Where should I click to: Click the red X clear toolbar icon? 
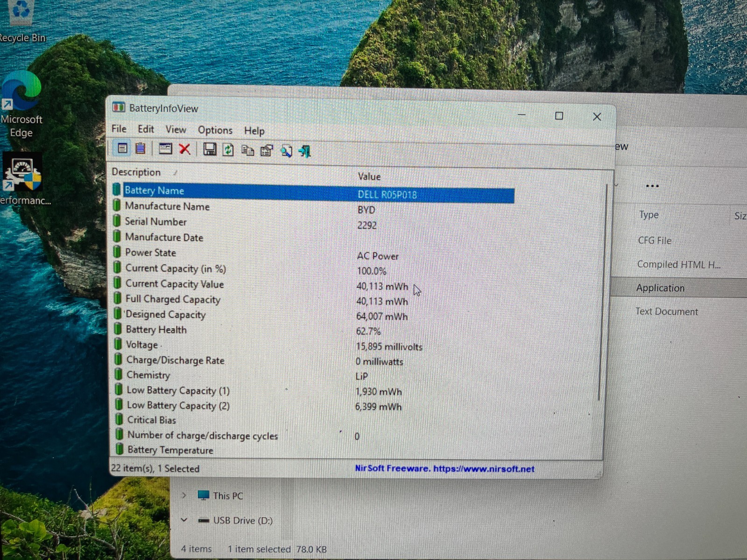185,149
